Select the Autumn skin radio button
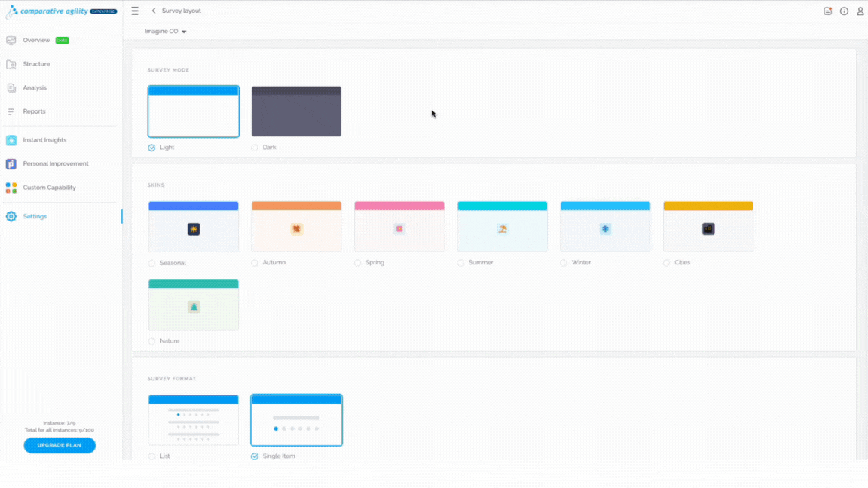 pyautogui.click(x=255, y=263)
